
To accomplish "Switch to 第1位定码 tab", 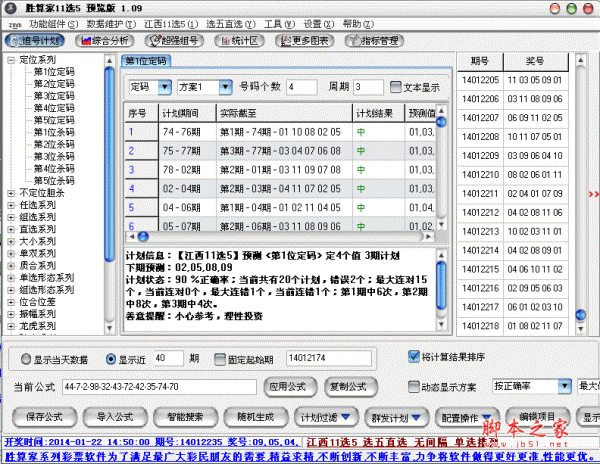I will click(146, 61).
